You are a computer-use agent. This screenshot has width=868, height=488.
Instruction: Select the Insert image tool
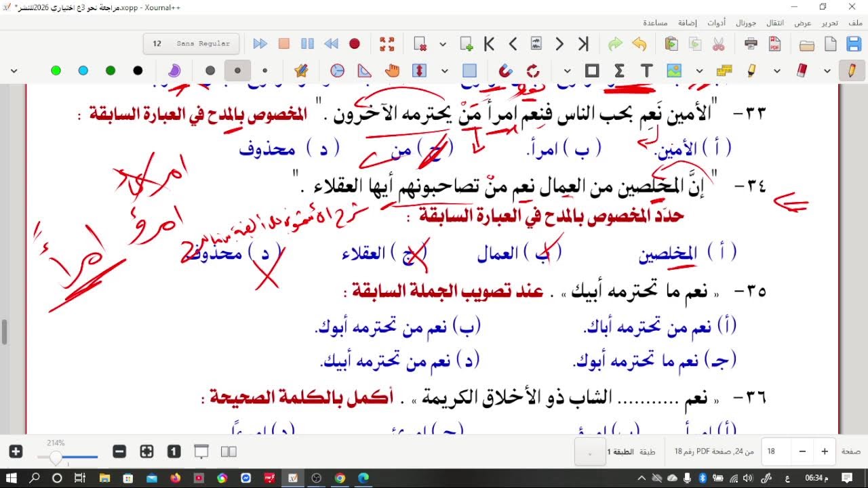pyautogui.click(x=673, y=70)
